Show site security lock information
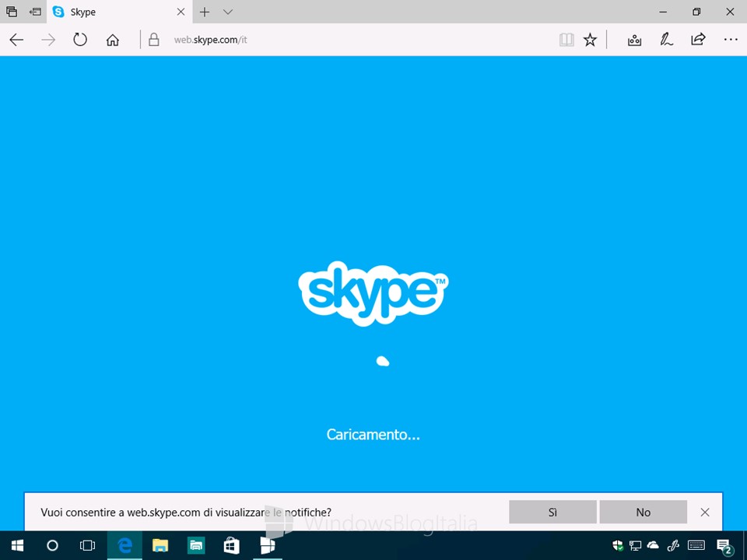This screenshot has width=747, height=560. click(153, 40)
